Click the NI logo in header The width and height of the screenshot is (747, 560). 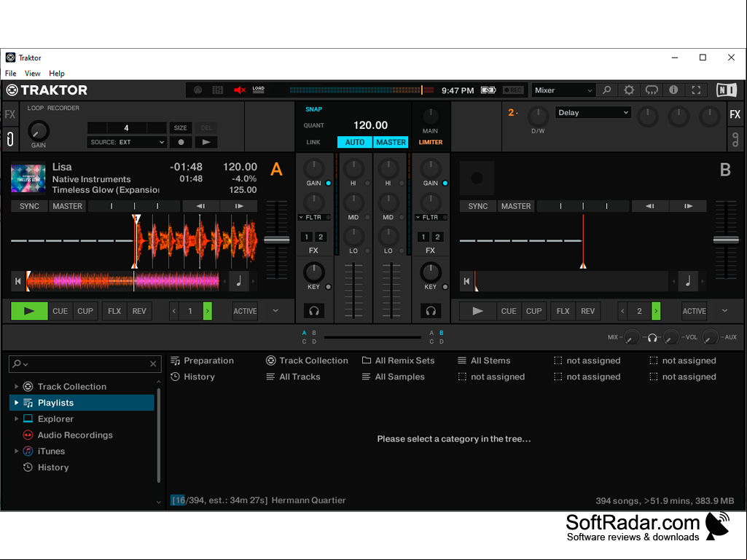click(727, 90)
